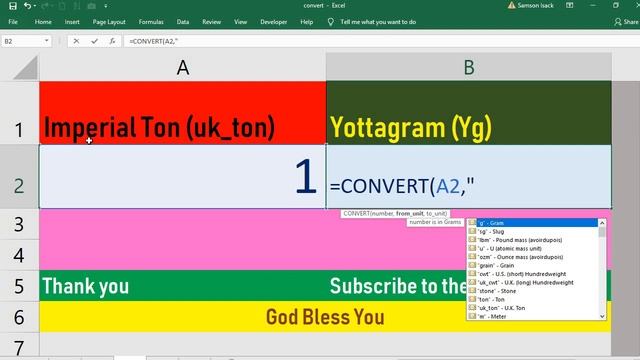640x360 pixels.
Task: Select row 1 header
Action: coord(19,113)
